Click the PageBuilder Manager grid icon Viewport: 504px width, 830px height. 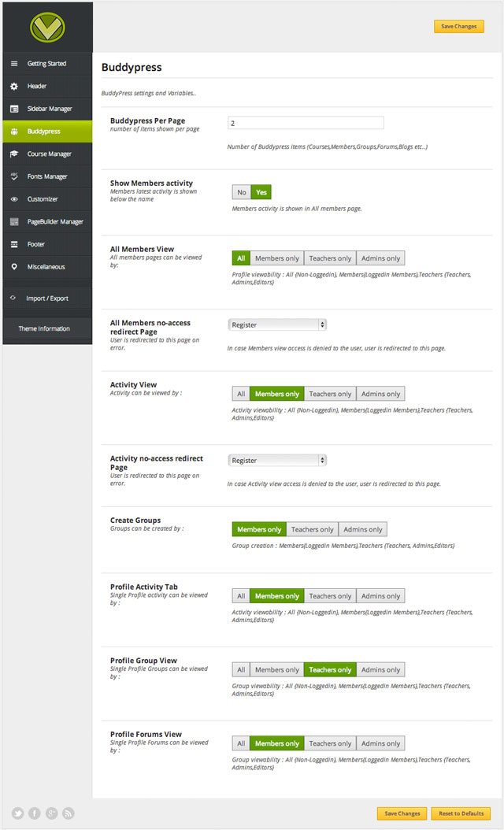pos(14,222)
